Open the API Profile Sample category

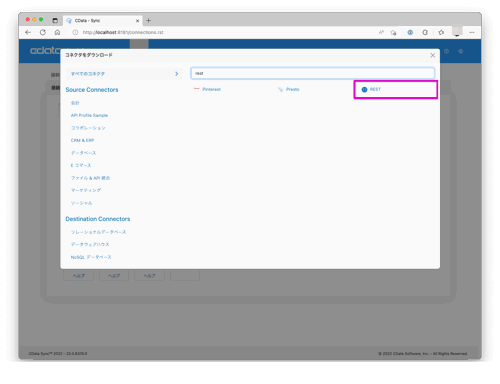click(89, 115)
